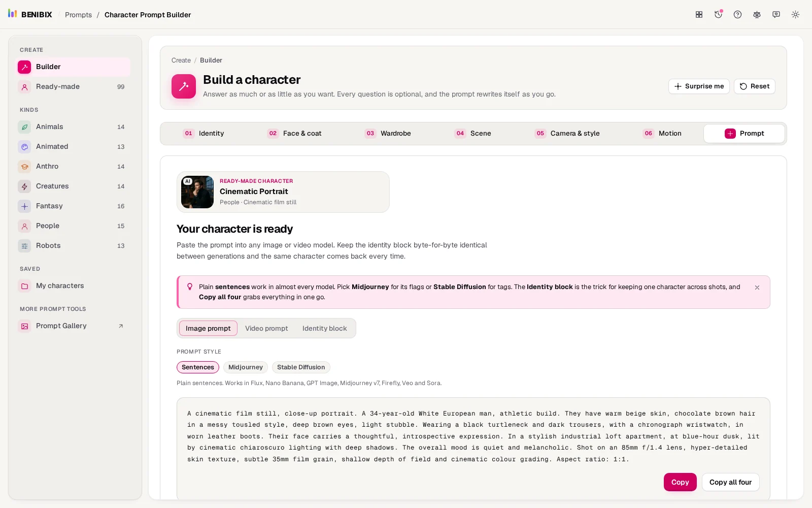Image resolution: width=812 pixels, height=508 pixels.
Task: Switch to the Identity block view
Action: 325,328
